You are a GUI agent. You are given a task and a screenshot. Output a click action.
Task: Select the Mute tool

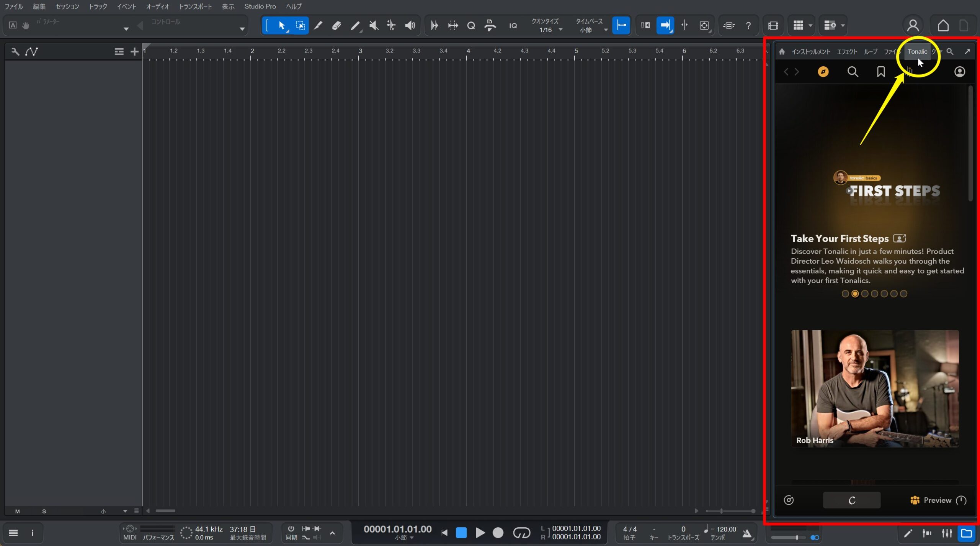click(374, 26)
